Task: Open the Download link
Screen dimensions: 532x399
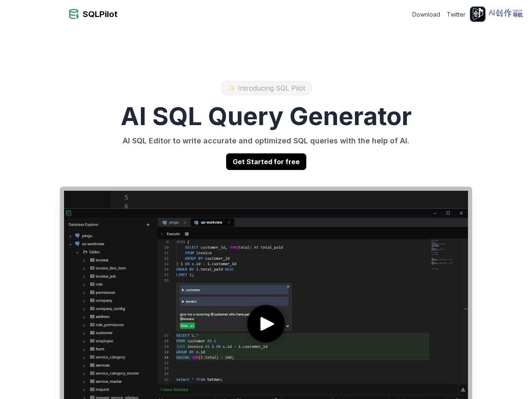Action: [x=426, y=14]
